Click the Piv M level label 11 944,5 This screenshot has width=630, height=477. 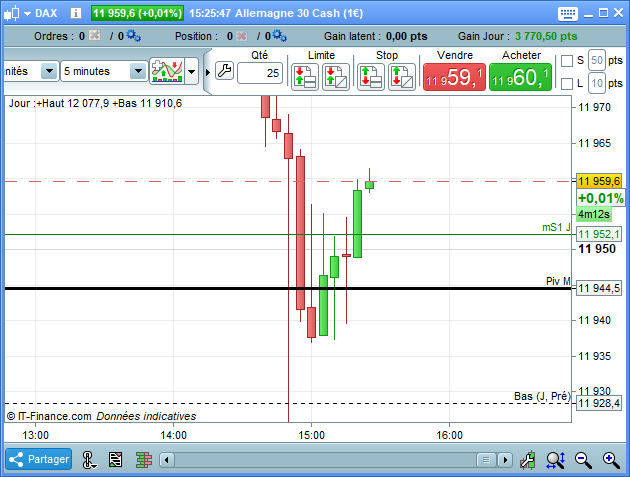click(x=599, y=288)
